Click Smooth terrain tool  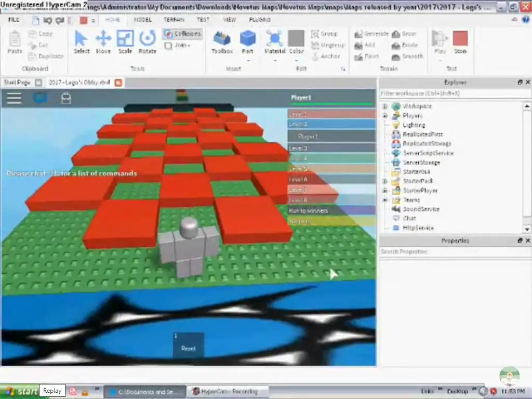click(x=407, y=56)
